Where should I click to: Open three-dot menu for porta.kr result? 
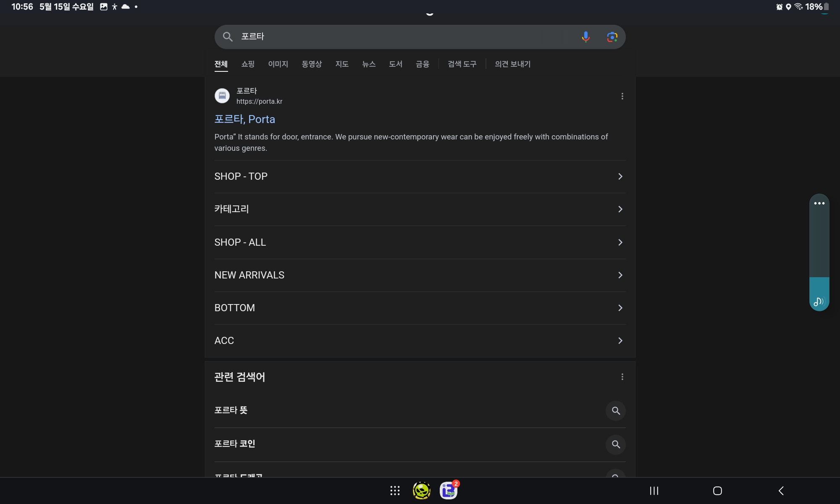622,96
